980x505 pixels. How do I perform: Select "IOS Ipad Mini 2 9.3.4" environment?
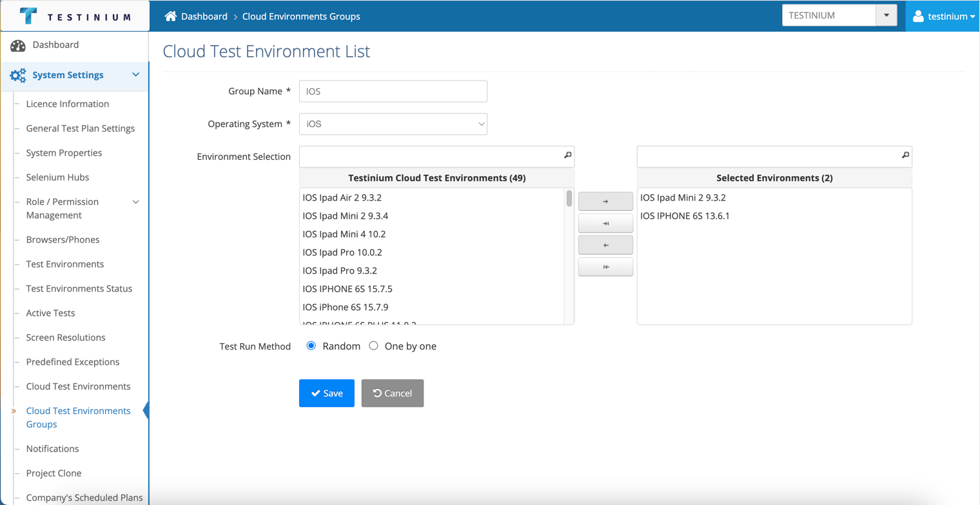[x=431, y=215]
